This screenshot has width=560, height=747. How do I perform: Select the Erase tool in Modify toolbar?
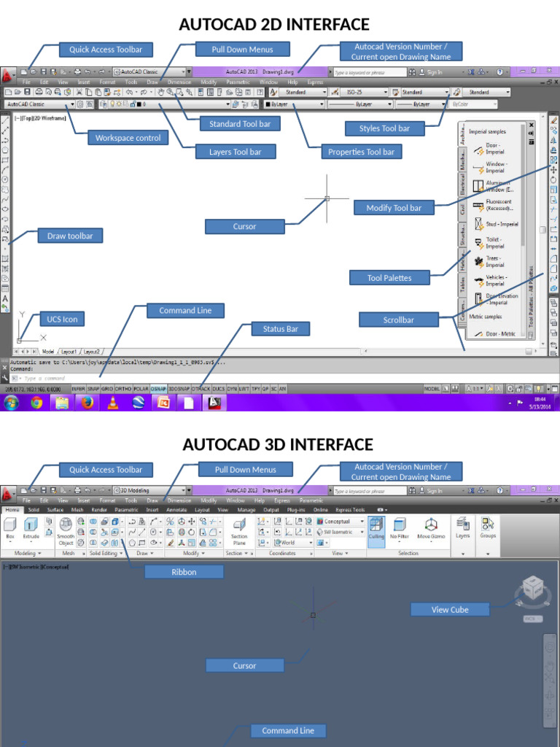[553, 120]
